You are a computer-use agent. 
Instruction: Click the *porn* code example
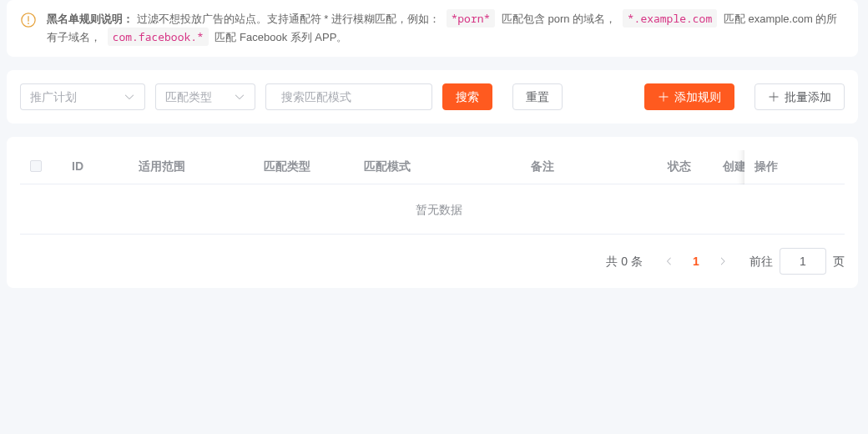[471, 19]
